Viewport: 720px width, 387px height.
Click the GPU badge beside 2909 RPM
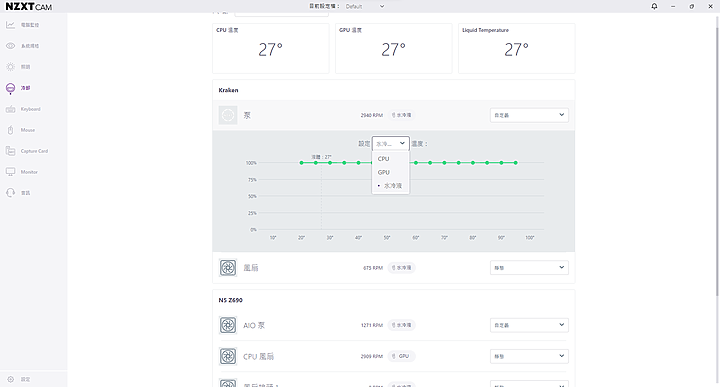tap(401, 356)
